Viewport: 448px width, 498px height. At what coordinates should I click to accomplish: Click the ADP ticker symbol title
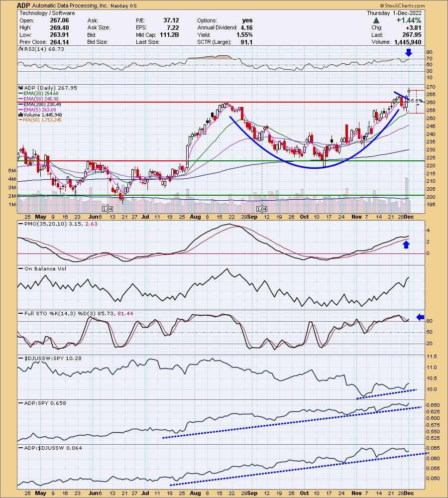pos(23,5)
